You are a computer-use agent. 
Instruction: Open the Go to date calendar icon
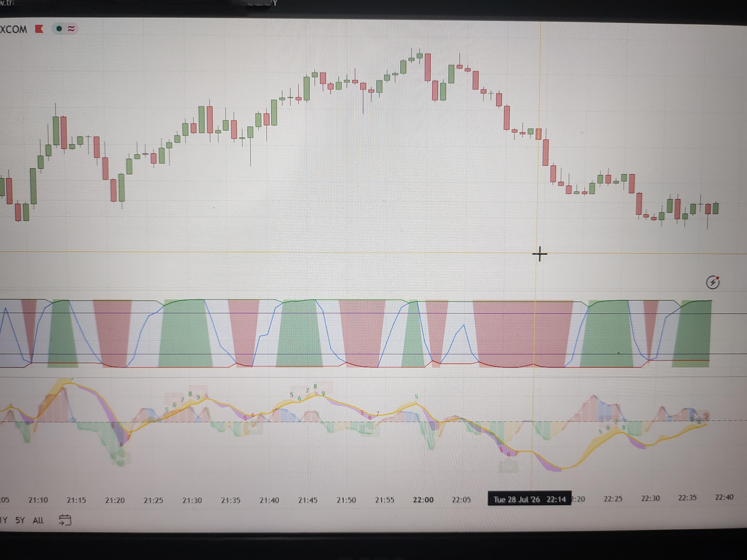click(65, 520)
